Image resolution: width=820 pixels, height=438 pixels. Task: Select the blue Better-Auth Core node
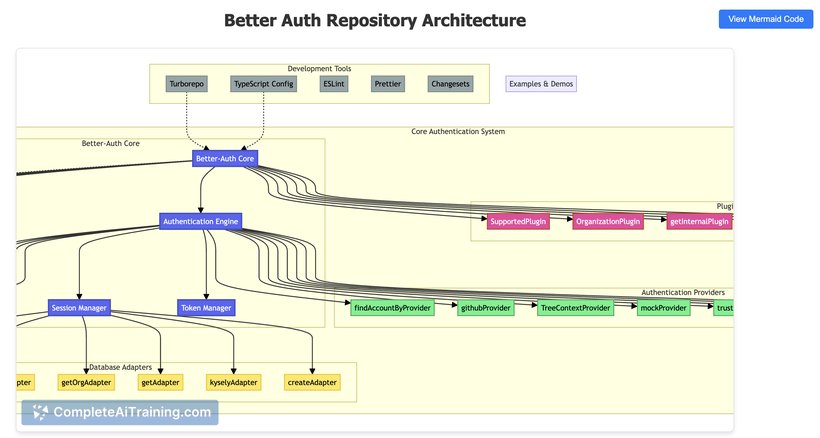click(x=225, y=158)
